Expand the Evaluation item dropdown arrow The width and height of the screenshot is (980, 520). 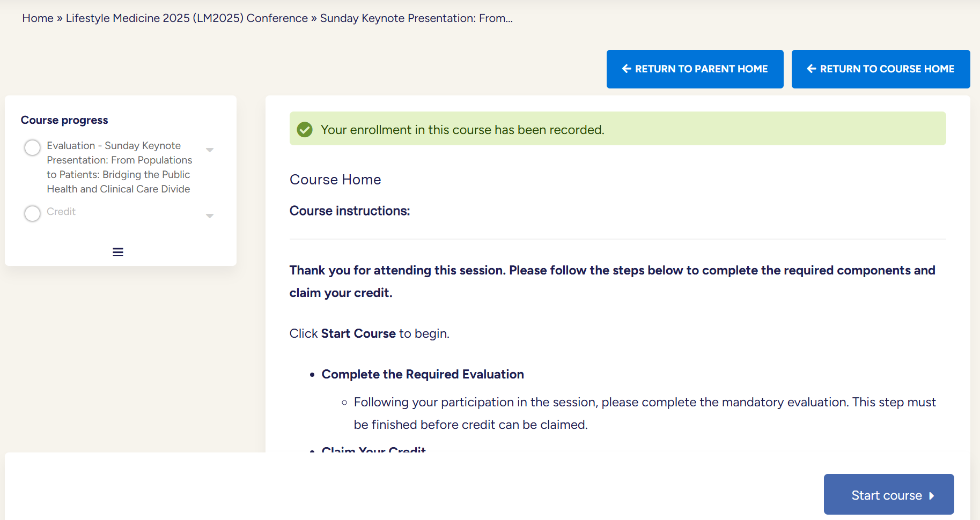(x=210, y=150)
